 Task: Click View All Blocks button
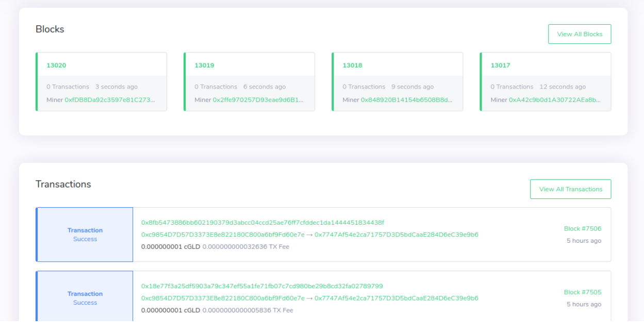[x=580, y=34]
